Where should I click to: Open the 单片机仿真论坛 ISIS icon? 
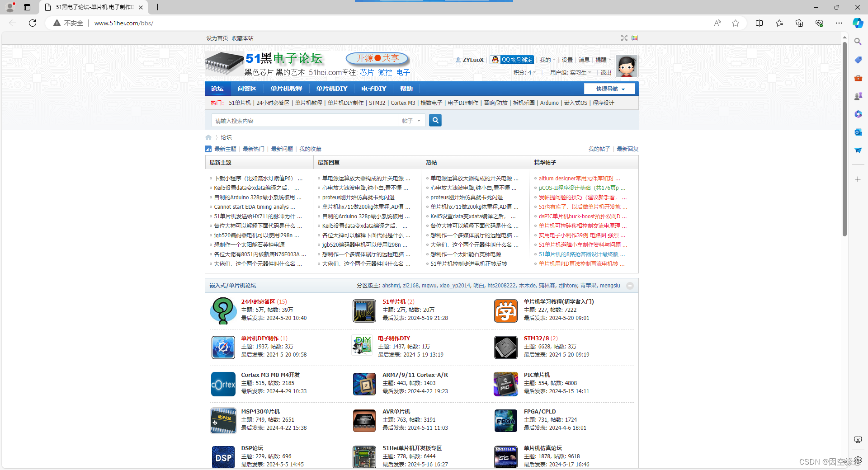coord(505,457)
